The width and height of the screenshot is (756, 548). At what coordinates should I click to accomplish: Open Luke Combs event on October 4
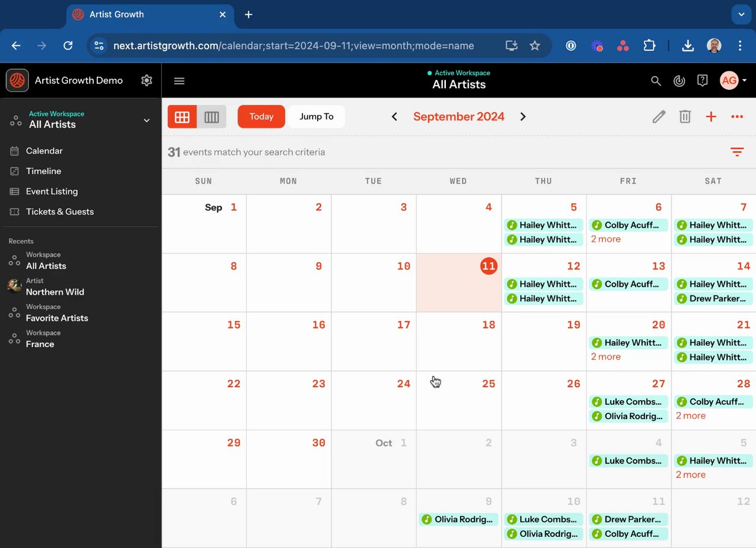(628, 461)
